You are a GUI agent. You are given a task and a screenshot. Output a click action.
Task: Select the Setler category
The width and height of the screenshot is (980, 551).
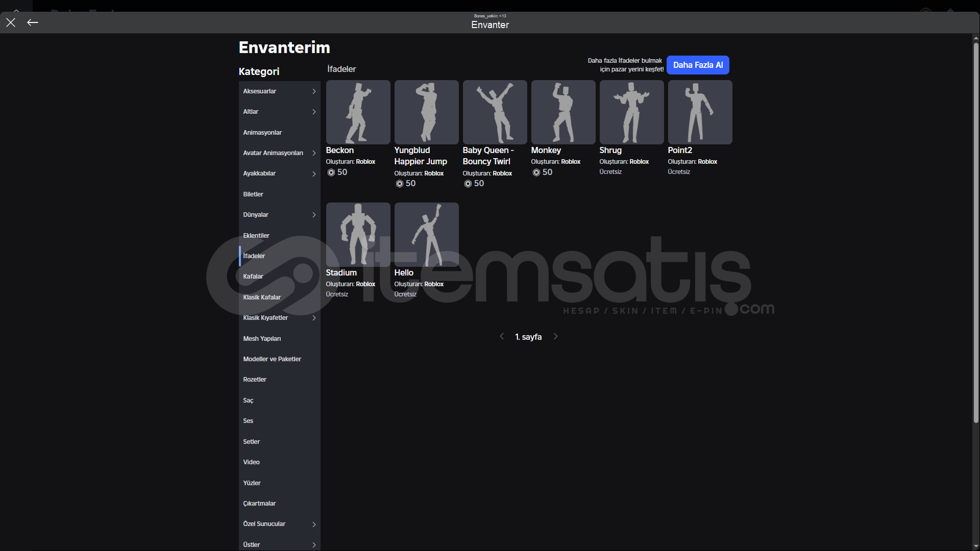pyautogui.click(x=280, y=442)
